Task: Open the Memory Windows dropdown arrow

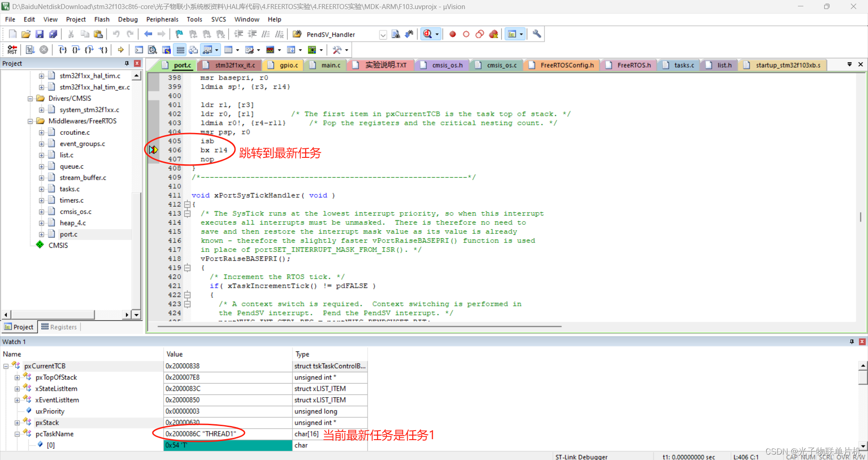Action: pos(237,50)
